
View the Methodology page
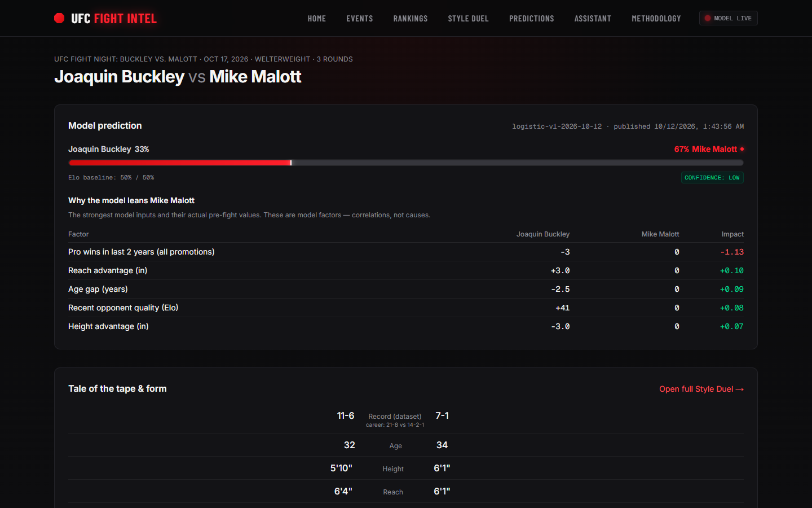656,19
